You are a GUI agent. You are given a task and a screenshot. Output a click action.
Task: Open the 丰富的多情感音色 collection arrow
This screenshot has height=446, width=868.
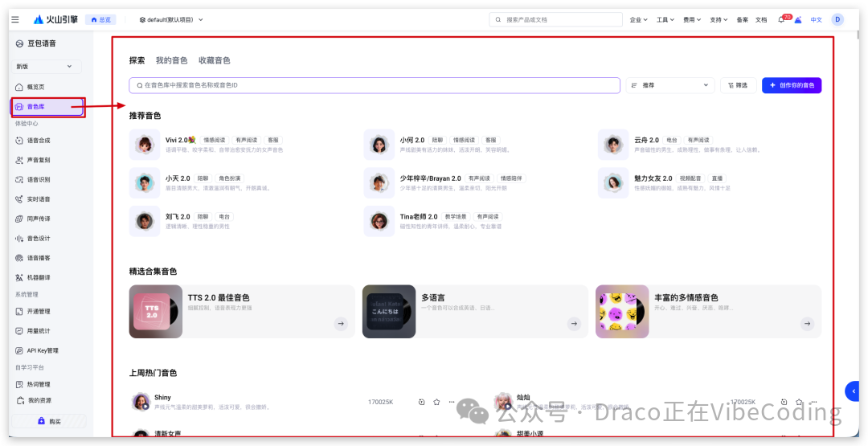808,324
